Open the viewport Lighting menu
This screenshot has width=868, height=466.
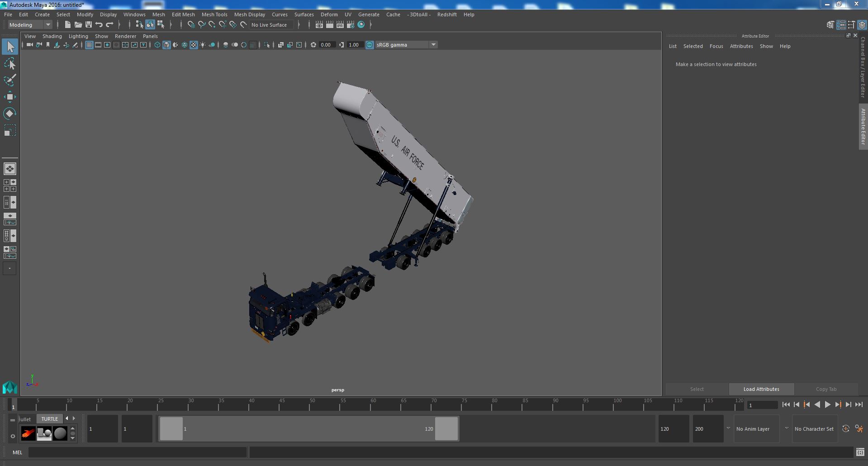pos(78,36)
